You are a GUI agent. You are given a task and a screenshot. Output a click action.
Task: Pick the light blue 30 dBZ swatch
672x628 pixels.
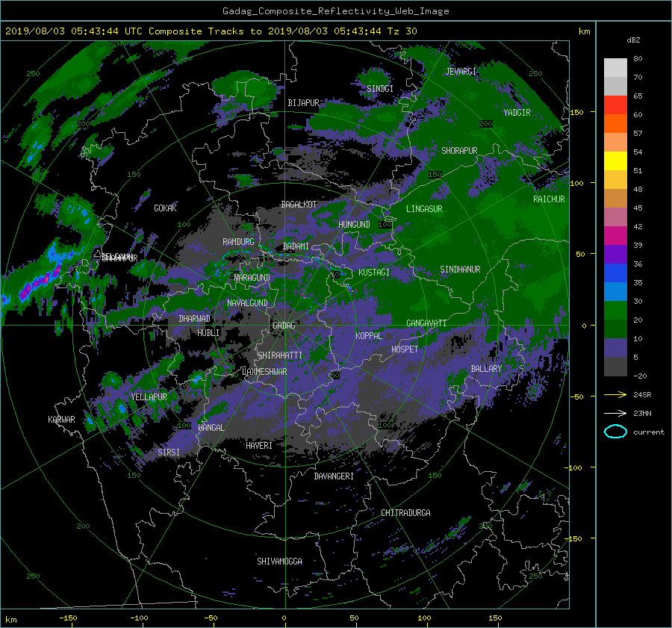point(615,291)
